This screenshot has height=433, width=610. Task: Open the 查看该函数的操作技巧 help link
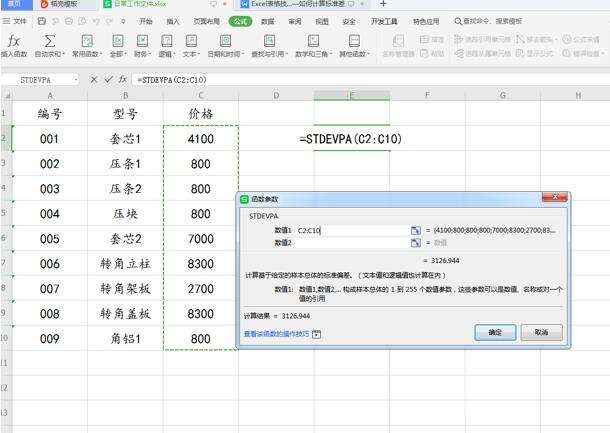click(x=277, y=333)
